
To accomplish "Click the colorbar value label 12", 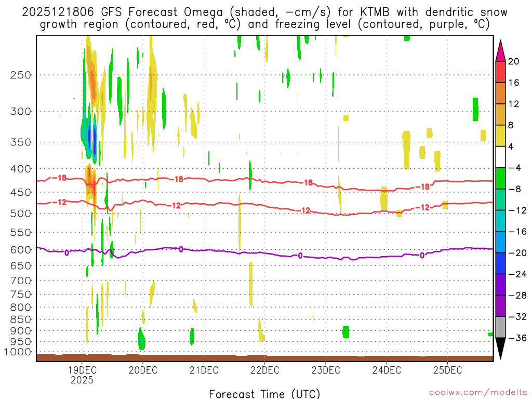I will [514, 104].
